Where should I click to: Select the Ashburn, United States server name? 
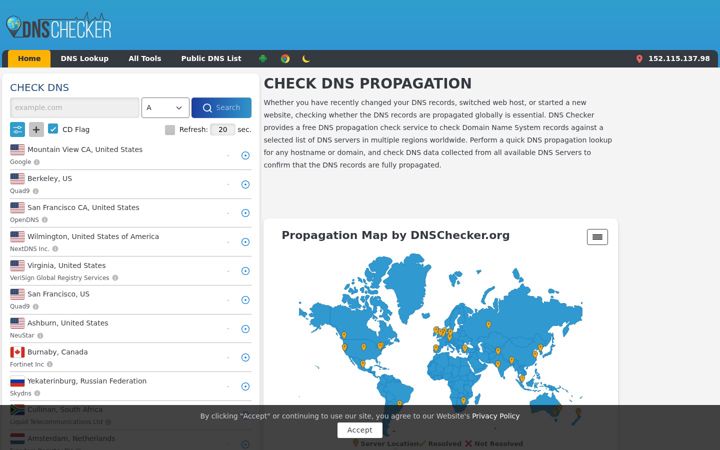[68, 323]
